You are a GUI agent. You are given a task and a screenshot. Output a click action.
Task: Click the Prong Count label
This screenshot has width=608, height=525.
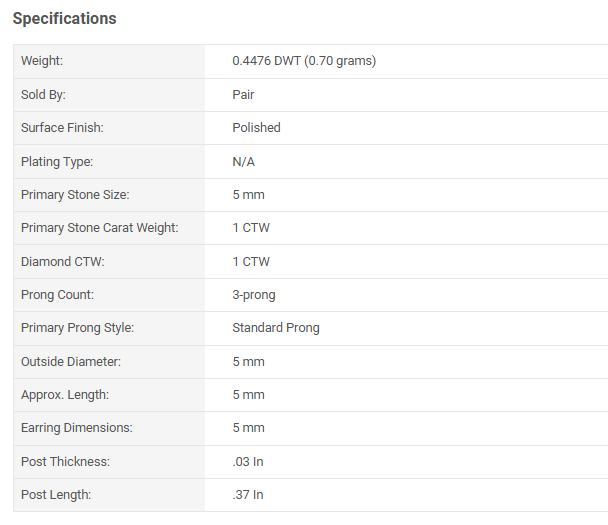click(x=57, y=295)
